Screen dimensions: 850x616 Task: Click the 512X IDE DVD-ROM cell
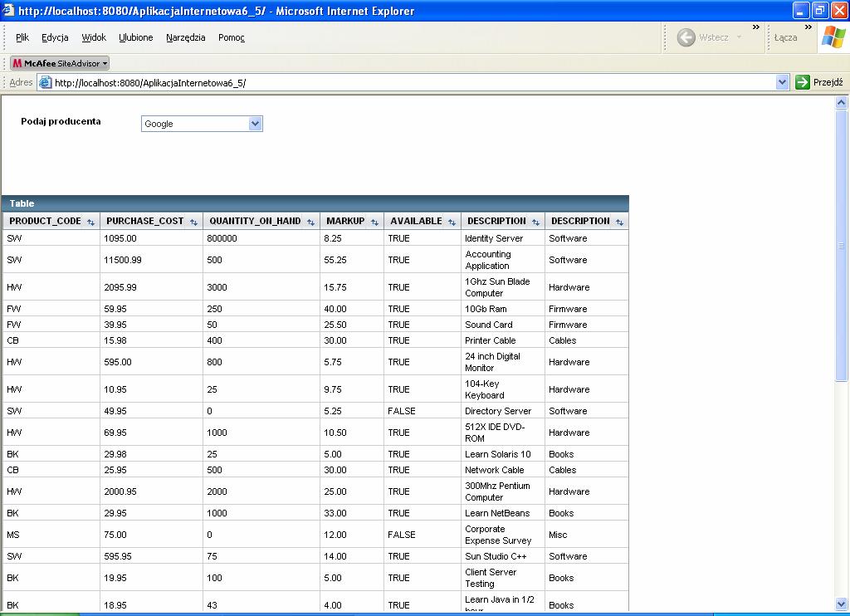coord(502,433)
